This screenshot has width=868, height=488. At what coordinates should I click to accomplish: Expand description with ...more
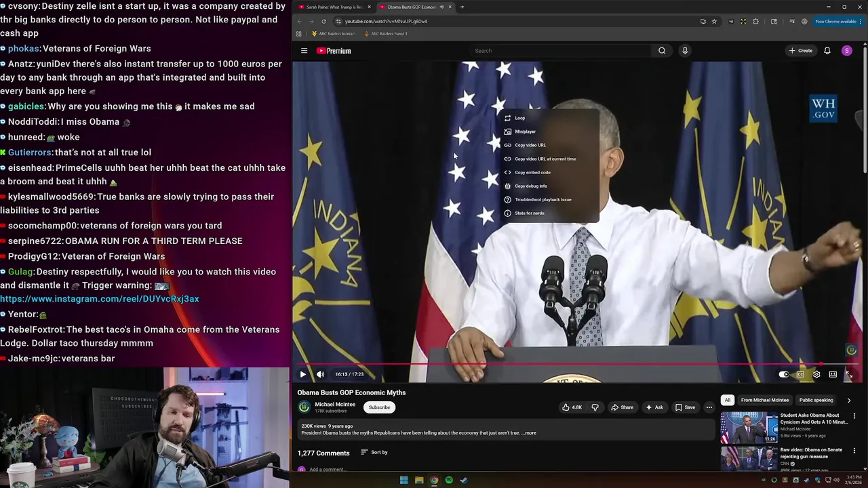528,433
